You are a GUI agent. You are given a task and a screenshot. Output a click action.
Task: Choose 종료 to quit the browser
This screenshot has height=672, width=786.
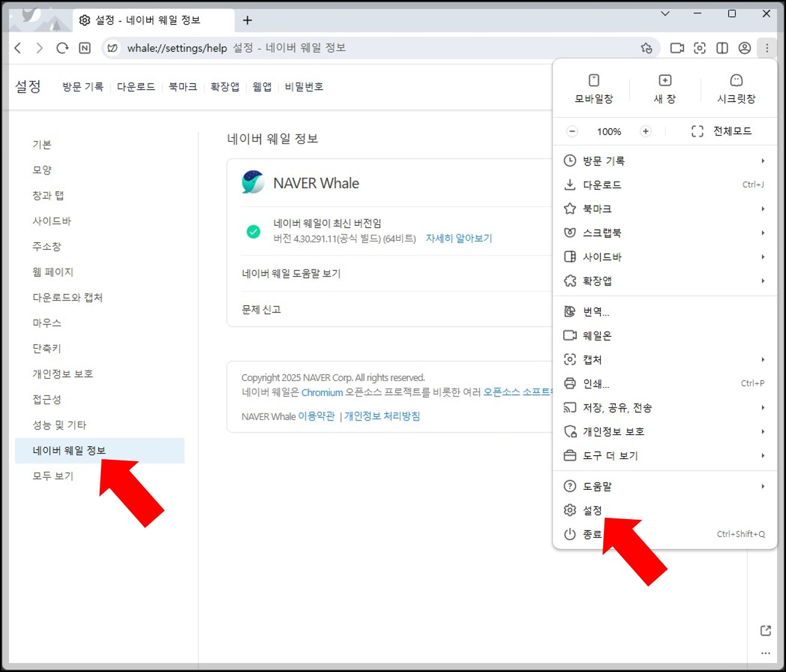click(x=665, y=534)
